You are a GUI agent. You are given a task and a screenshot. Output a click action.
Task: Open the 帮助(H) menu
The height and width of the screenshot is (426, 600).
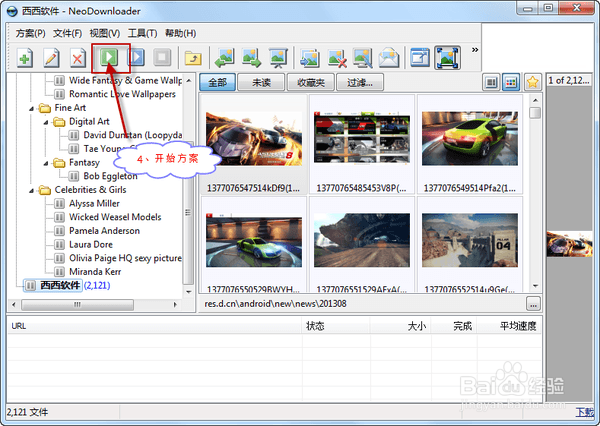tap(181, 34)
